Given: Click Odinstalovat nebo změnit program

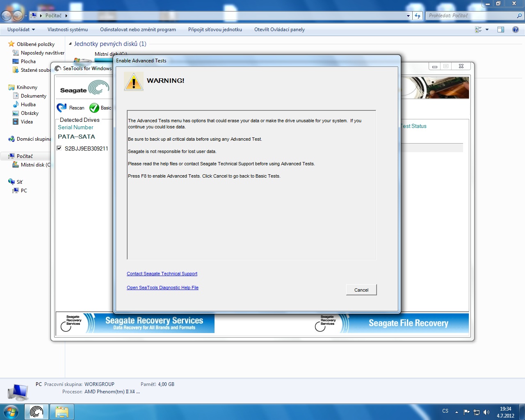Looking at the screenshot, I should tap(138, 30).
